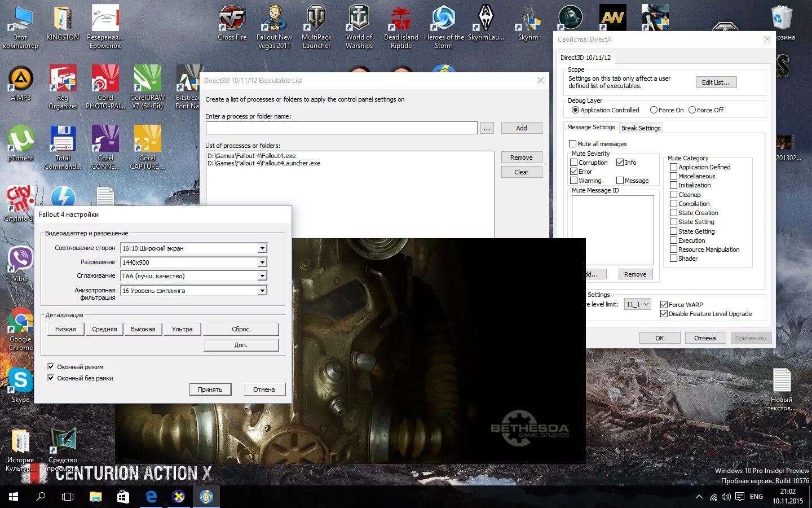The width and height of the screenshot is (812, 508).
Task: Expand 'Разрешение' 1440x900 dropdown
Action: tap(262, 262)
